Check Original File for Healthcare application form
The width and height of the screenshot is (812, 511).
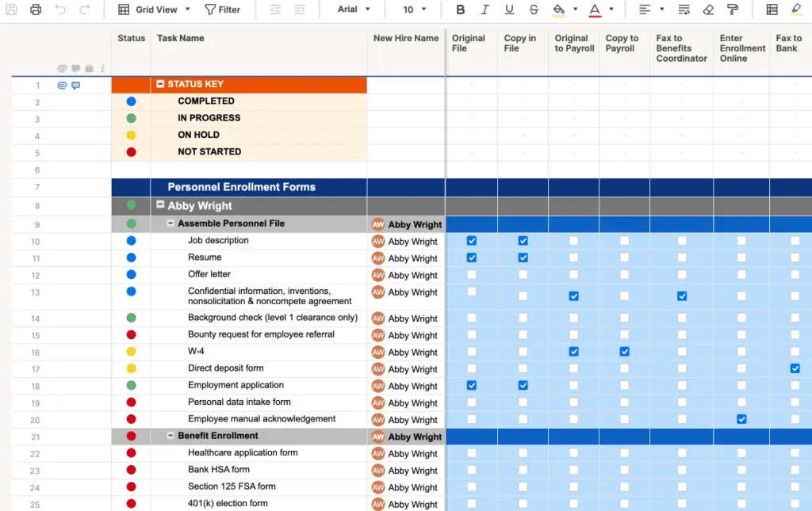pos(471,453)
